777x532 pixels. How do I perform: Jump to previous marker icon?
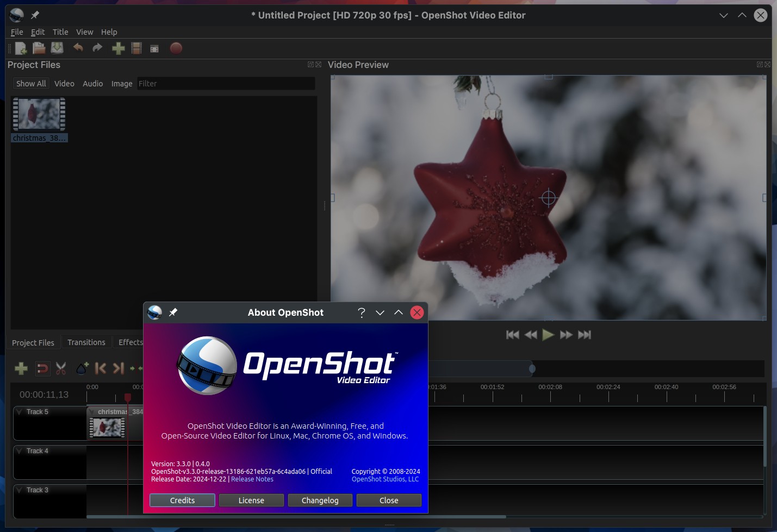click(x=101, y=368)
